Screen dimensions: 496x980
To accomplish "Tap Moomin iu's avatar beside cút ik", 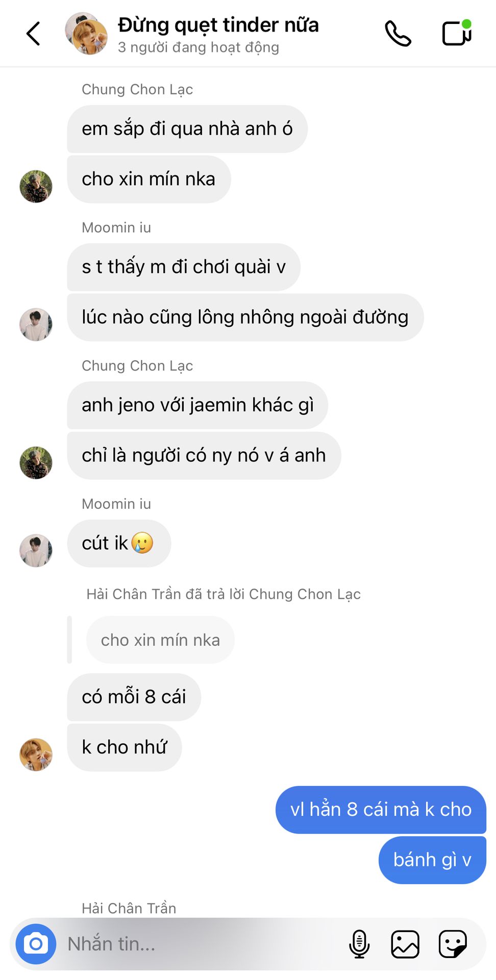I will (x=36, y=551).
